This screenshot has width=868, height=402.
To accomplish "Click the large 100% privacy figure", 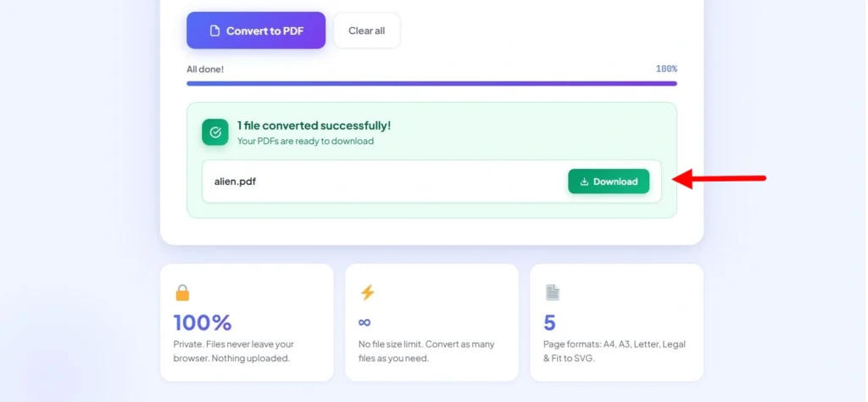I will 203,322.
